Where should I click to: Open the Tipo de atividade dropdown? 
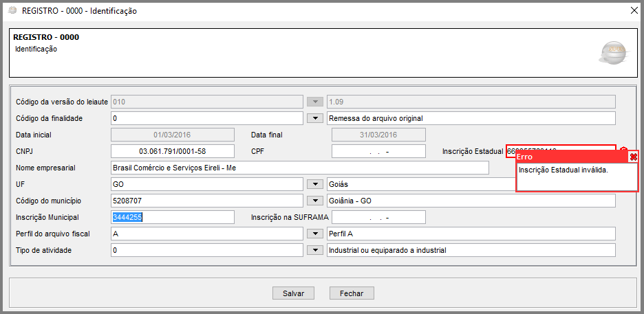coord(314,250)
